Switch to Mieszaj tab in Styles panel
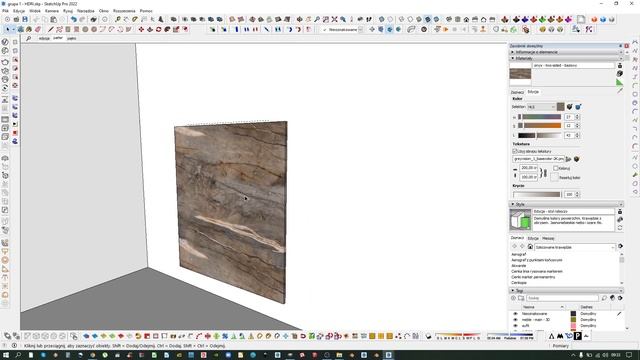Image resolution: width=640 pixels, height=360 pixels. (x=548, y=238)
